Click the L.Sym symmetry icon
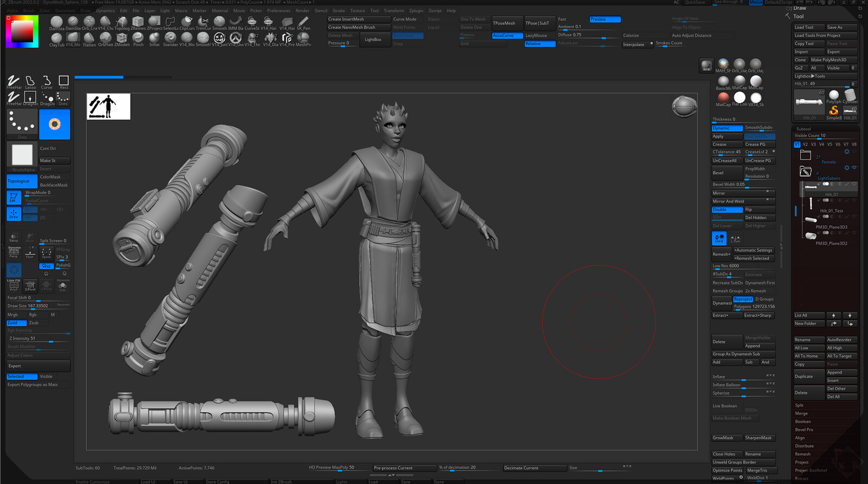868x484 pixels. [735, 238]
